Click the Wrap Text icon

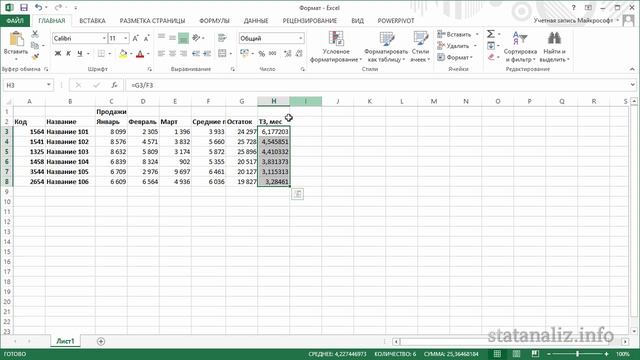[222, 38]
